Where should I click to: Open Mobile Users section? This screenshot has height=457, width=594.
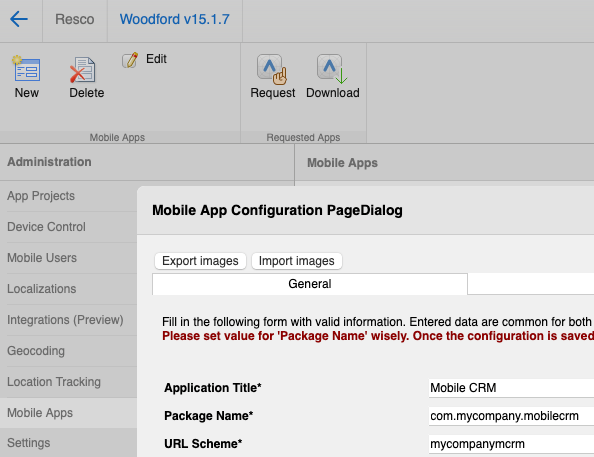pyautogui.click(x=42, y=258)
